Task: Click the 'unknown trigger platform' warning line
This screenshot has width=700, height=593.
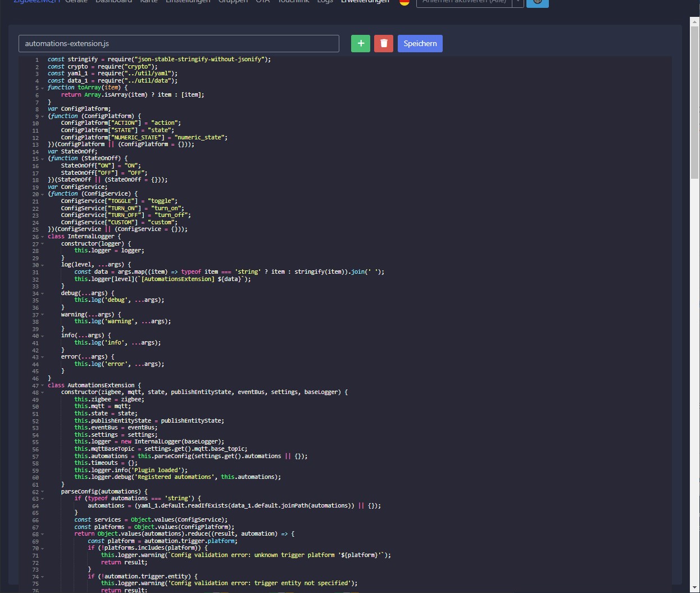Action: (246, 555)
